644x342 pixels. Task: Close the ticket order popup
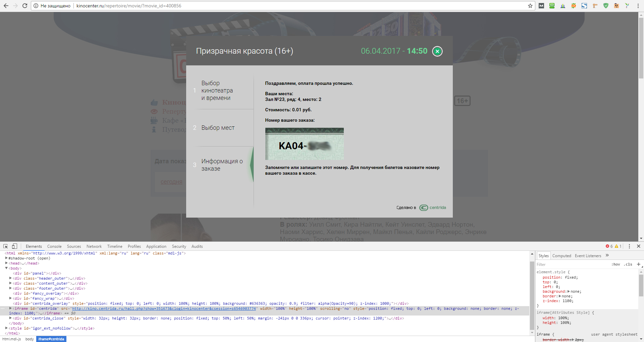coord(437,51)
